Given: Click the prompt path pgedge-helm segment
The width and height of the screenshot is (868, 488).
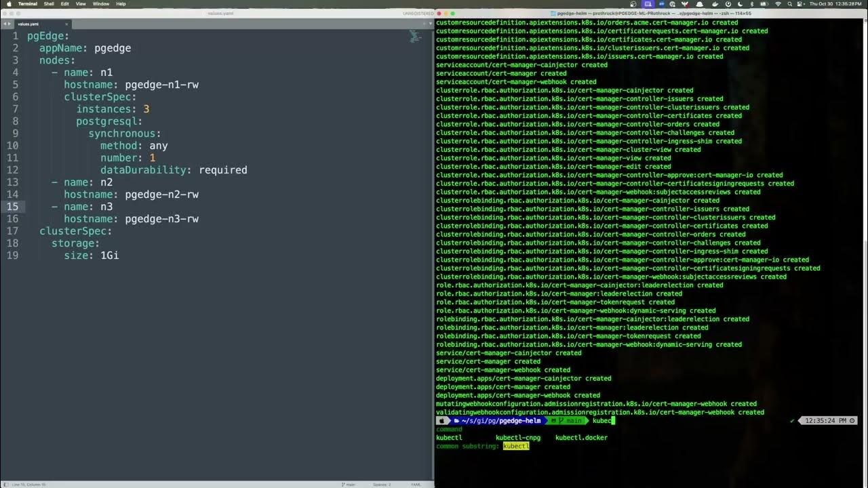Looking at the screenshot, I should pos(519,421).
